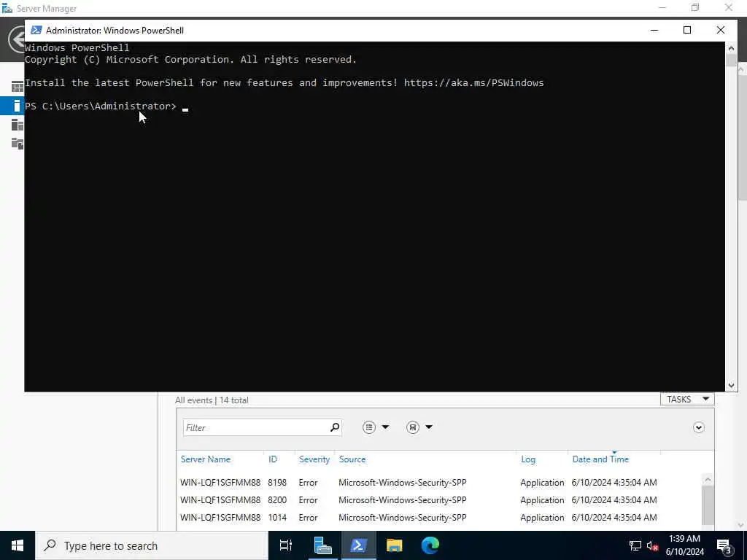747x560 pixels.
Task: Click the network status tray icon
Action: 635,545
